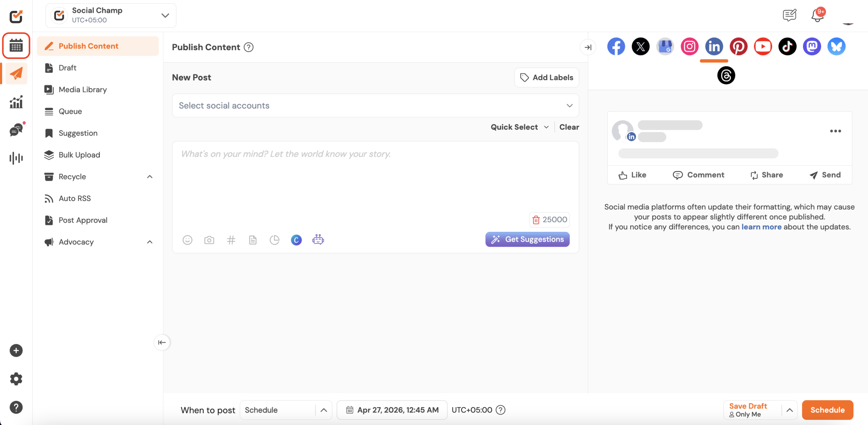Open the learn more link

point(761,227)
